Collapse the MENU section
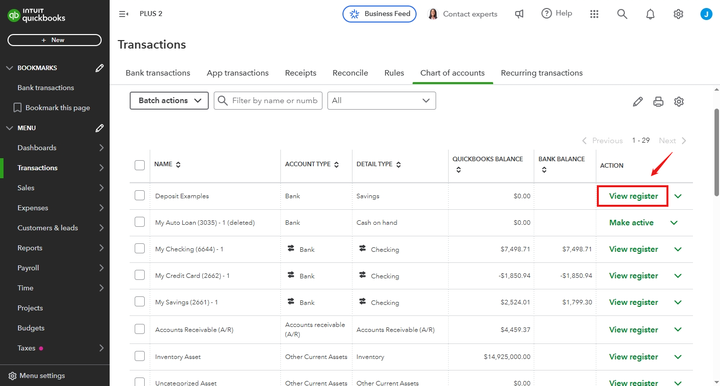 (9, 128)
